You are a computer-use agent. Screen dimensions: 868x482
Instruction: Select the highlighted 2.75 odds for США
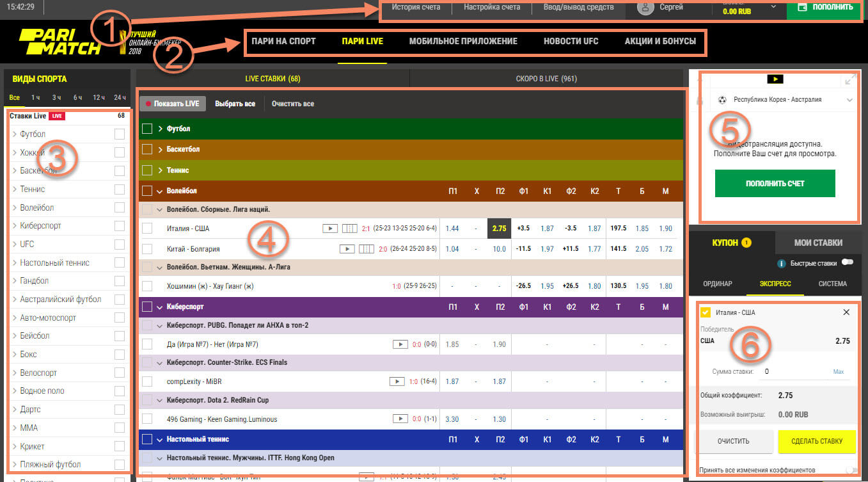[x=499, y=229]
